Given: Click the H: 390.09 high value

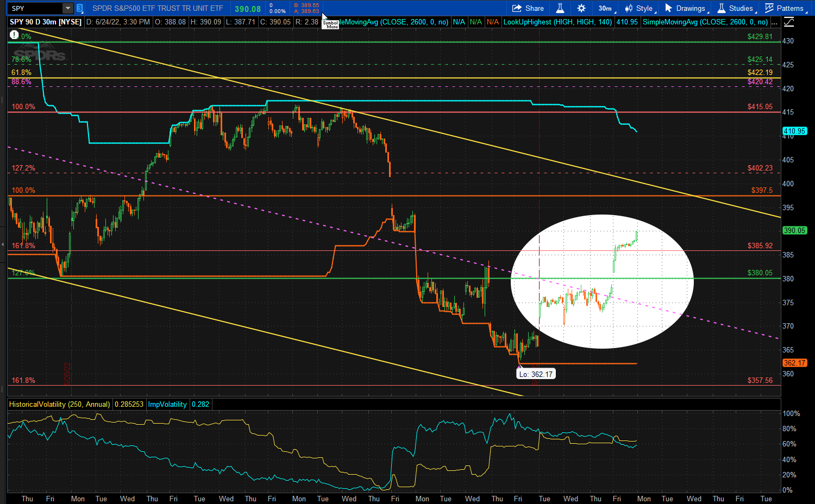Looking at the screenshot, I should coord(205,22).
